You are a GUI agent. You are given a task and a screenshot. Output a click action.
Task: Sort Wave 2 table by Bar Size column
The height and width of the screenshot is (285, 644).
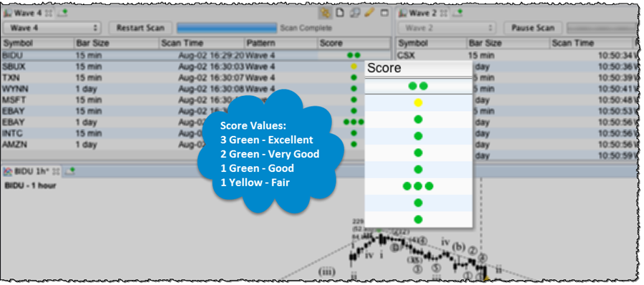[x=509, y=43]
